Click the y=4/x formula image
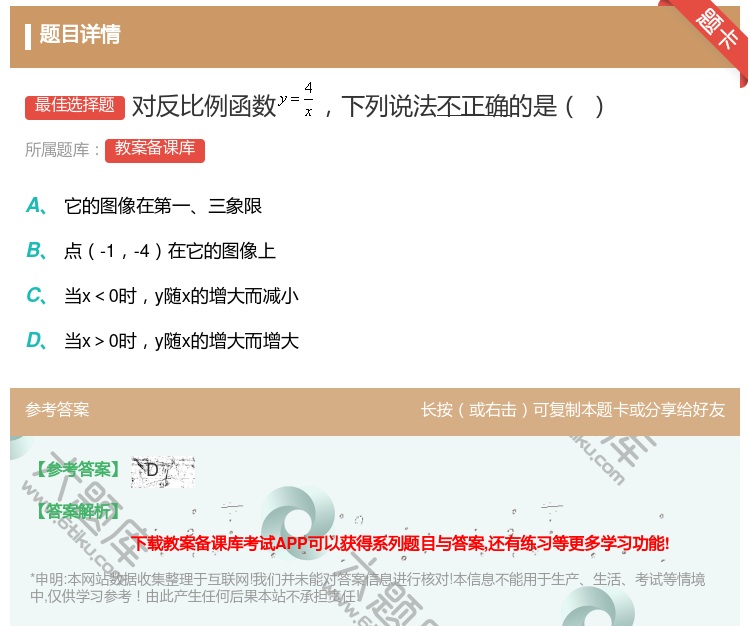 pos(296,99)
